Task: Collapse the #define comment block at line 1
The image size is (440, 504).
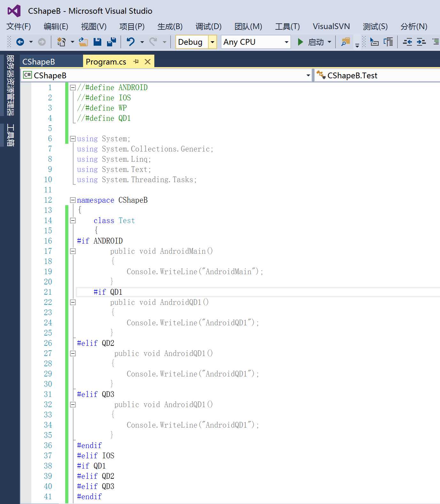Action: tap(73, 88)
